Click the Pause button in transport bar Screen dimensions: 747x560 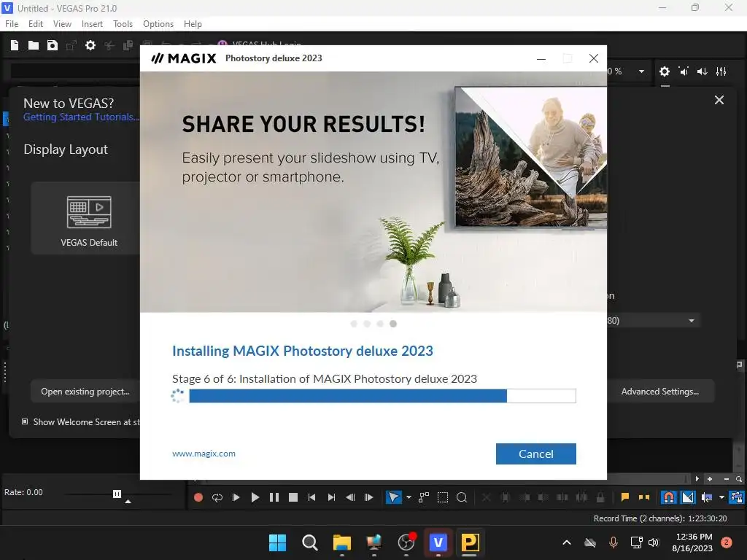pos(274,497)
